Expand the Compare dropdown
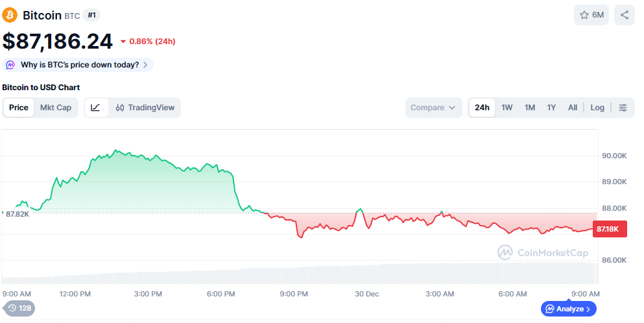This screenshot has height=323, width=644. click(433, 108)
